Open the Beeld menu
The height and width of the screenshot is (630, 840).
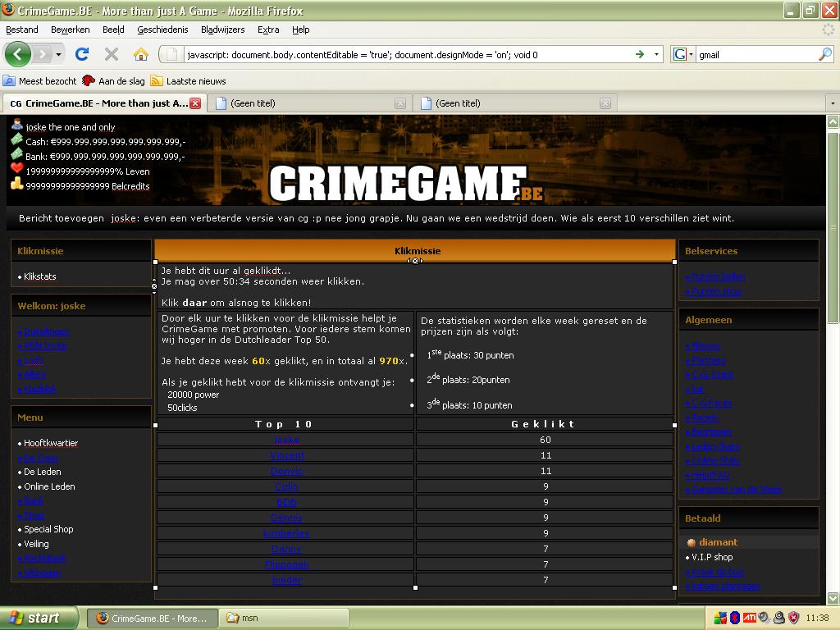113,30
